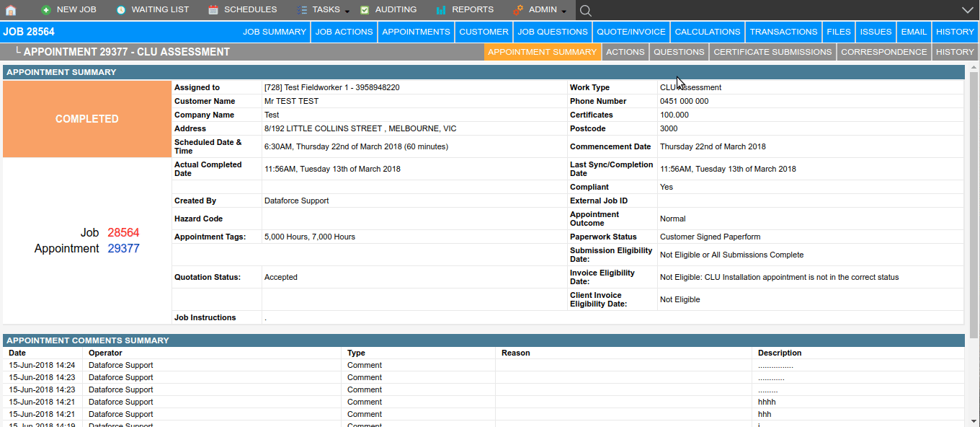Click the Auditing checkmark icon
This screenshot has height=427, width=980.
tap(365, 10)
